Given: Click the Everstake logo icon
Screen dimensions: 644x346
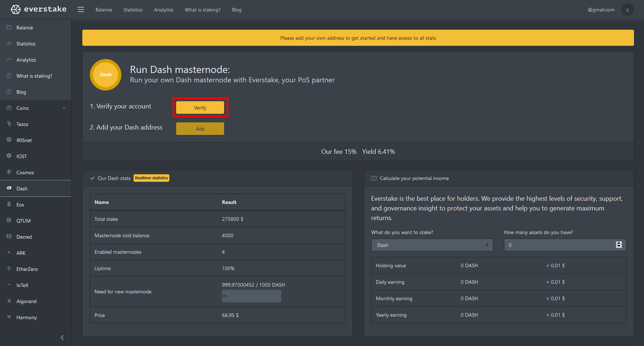Looking at the screenshot, I should (x=15, y=9).
